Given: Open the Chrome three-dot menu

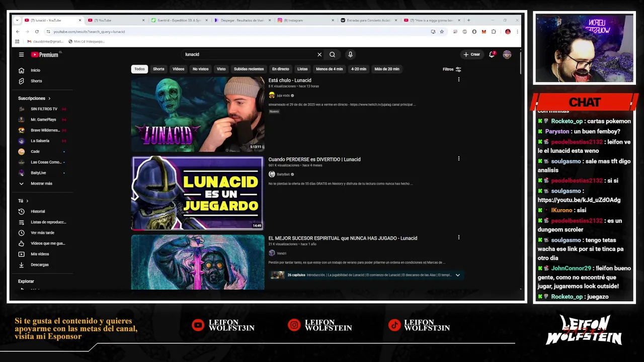Looking at the screenshot, I should (517, 32).
